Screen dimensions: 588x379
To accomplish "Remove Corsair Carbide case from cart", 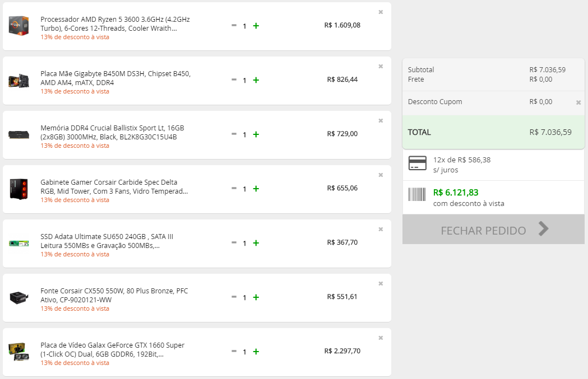I will [x=381, y=175].
